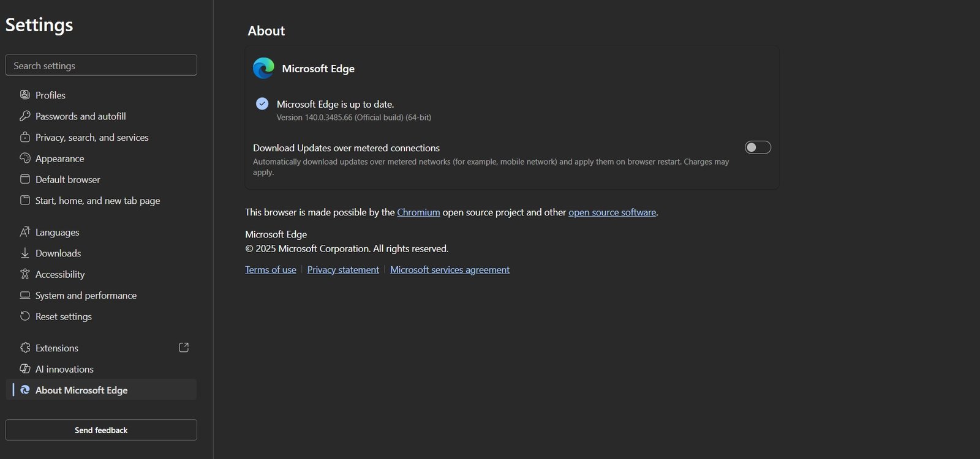Select Languages in the settings menu
Screen dimensions: 980x459
[101, 232]
